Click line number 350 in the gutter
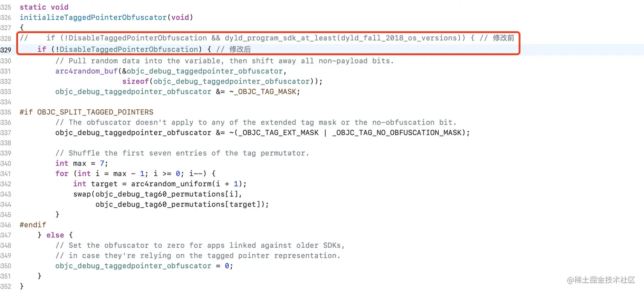This screenshot has width=644, height=293. [x=6, y=266]
